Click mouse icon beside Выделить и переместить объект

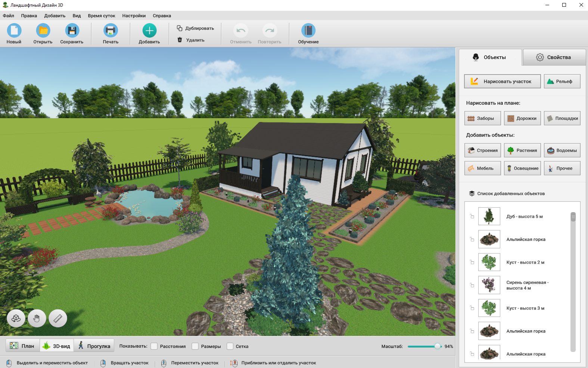tap(9, 363)
